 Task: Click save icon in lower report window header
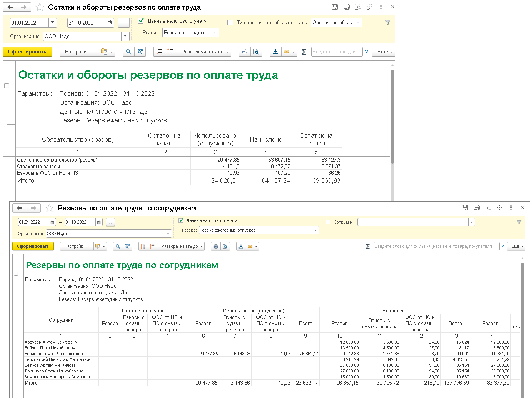[x=465, y=208]
